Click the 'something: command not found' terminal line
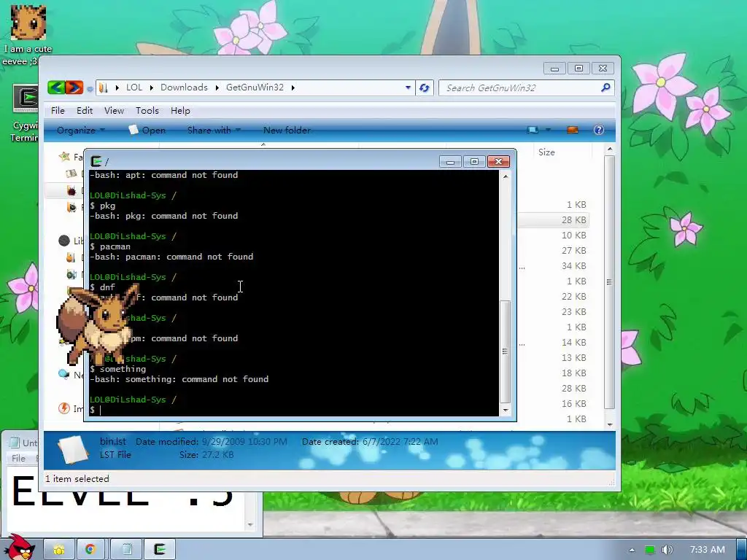The width and height of the screenshot is (747, 560). pos(179,379)
